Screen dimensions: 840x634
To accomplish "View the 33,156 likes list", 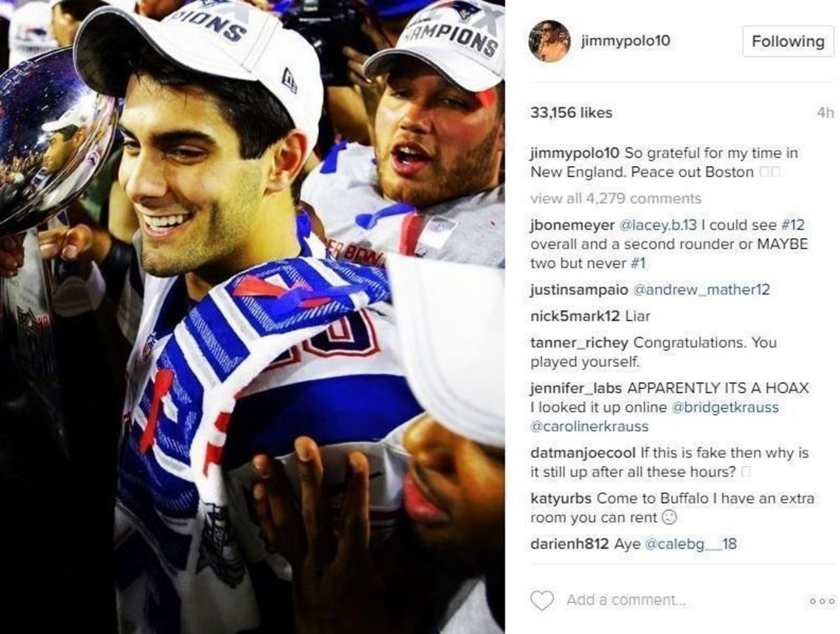I will [x=571, y=113].
